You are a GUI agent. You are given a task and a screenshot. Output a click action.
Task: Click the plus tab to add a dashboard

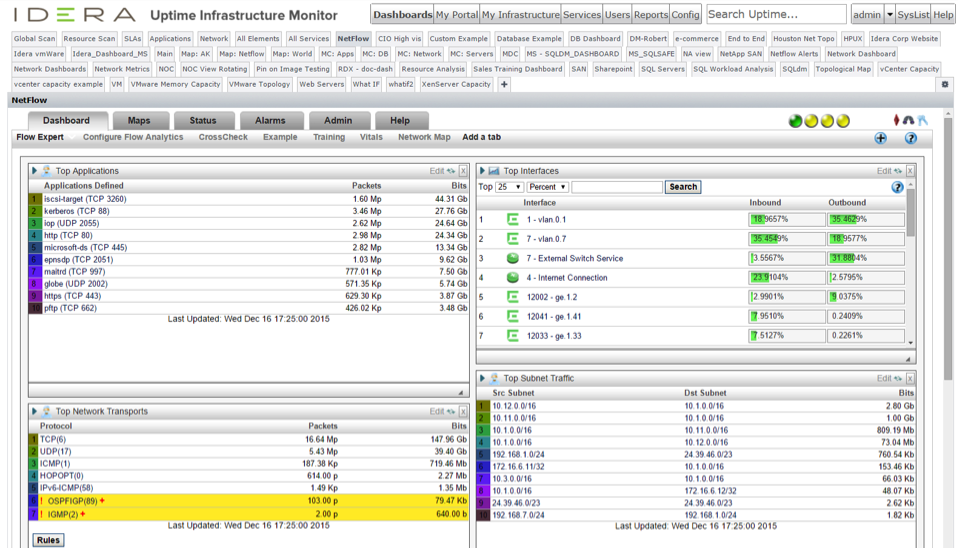(504, 84)
